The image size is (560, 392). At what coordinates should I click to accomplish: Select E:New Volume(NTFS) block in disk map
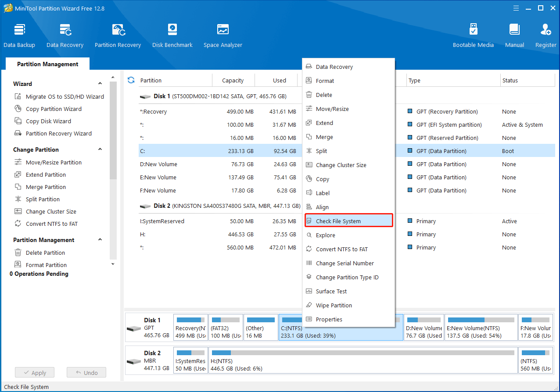pyautogui.click(x=481, y=327)
